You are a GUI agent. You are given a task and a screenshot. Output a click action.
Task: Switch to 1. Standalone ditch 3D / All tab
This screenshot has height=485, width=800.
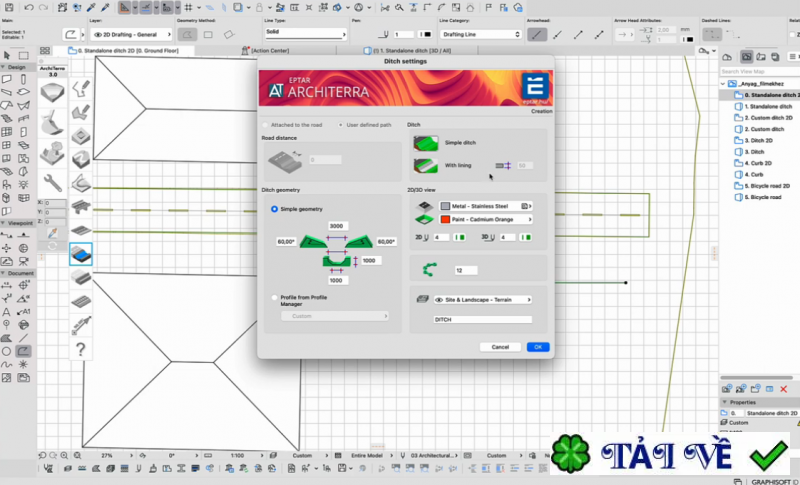click(x=407, y=50)
